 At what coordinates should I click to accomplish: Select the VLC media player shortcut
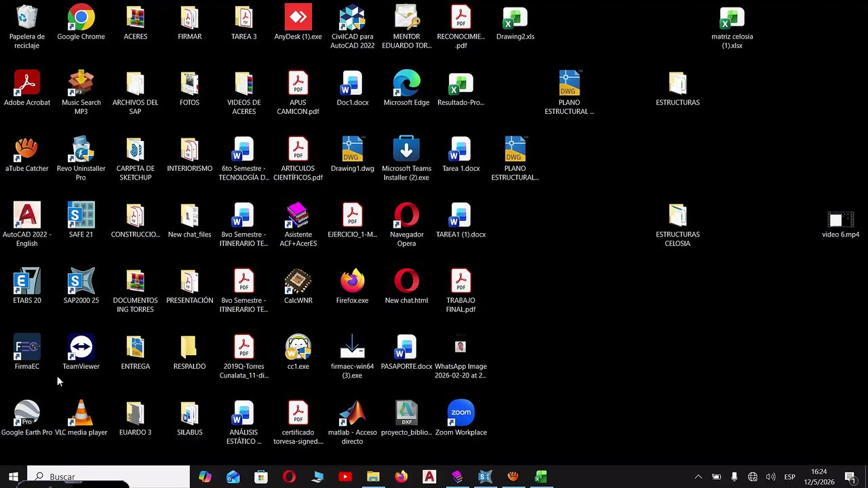pyautogui.click(x=81, y=418)
